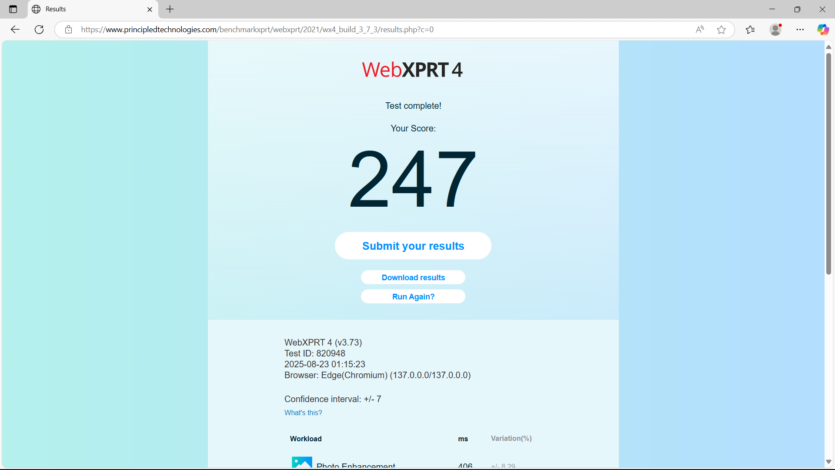Click the WebXPRT 4 (v3.73) version text
This screenshot has width=835, height=470.
(x=323, y=343)
